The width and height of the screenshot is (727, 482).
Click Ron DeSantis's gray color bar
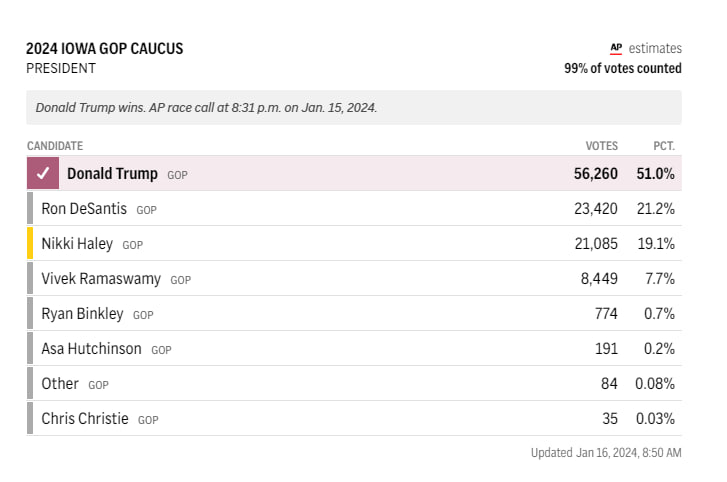[x=30, y=209]
